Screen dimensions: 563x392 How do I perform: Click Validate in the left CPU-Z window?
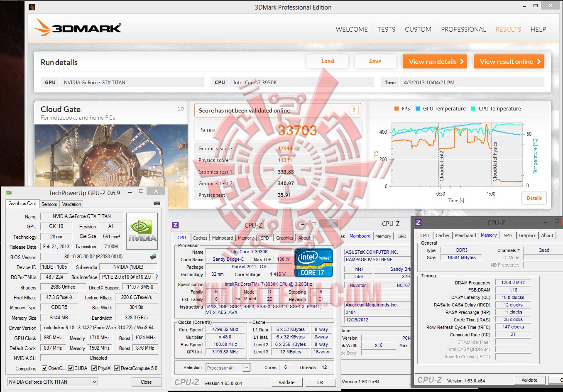[x=286, y=382]
